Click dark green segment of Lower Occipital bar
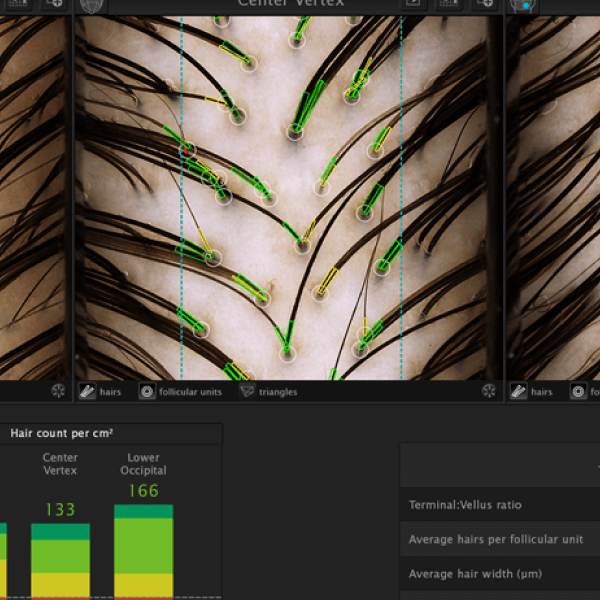Image resolution: width=600 pixels, height=600 pixels. 143,512
